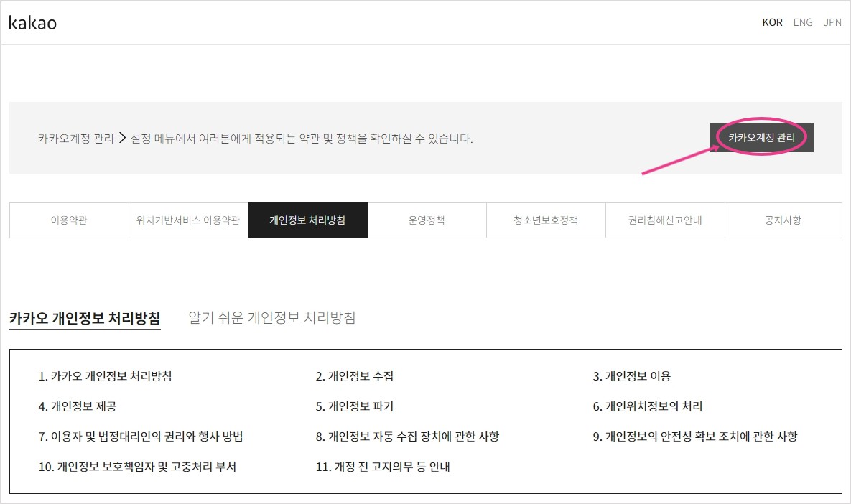Select the 공지사항 tab

783,220
